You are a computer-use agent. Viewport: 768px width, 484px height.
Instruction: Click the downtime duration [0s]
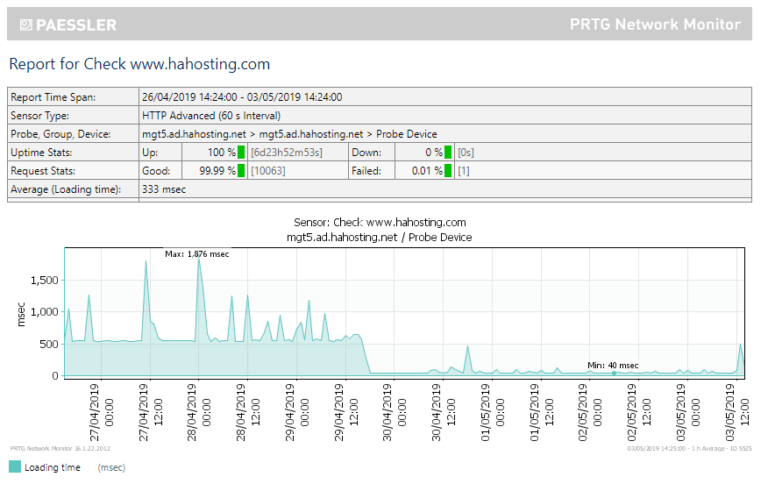click(x=466, y=152)
